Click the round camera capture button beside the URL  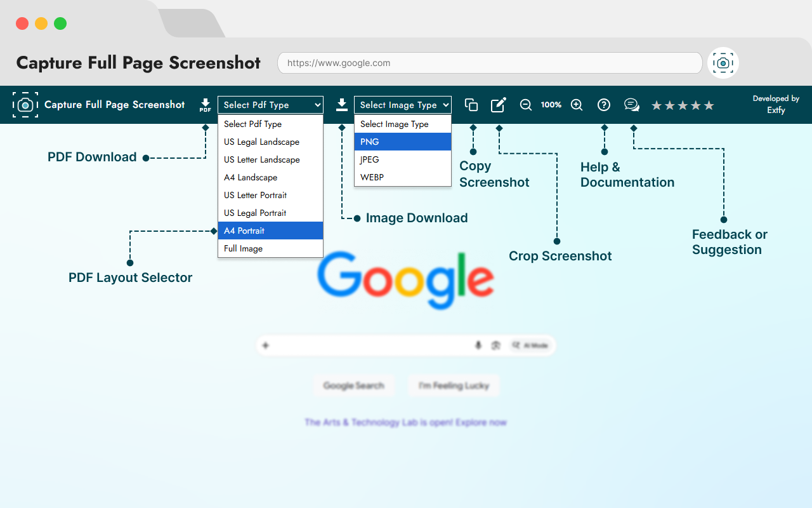(723, 63)
